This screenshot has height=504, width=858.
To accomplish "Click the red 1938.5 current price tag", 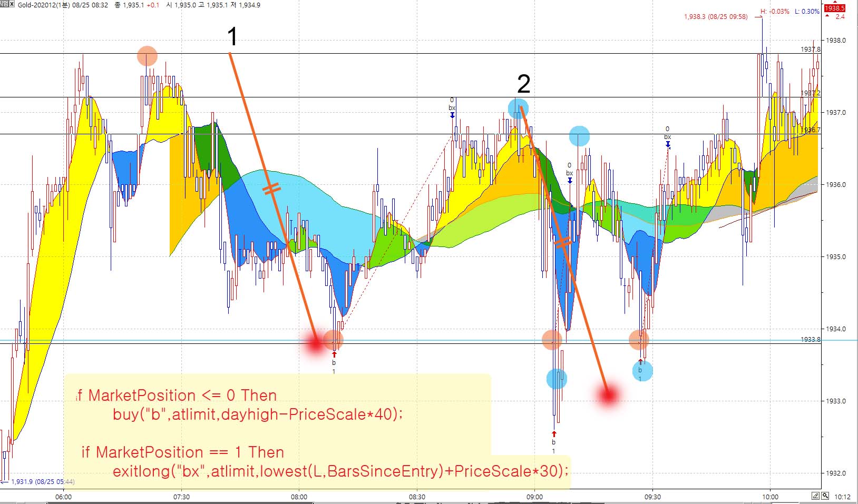I will [x=834, y=8].
